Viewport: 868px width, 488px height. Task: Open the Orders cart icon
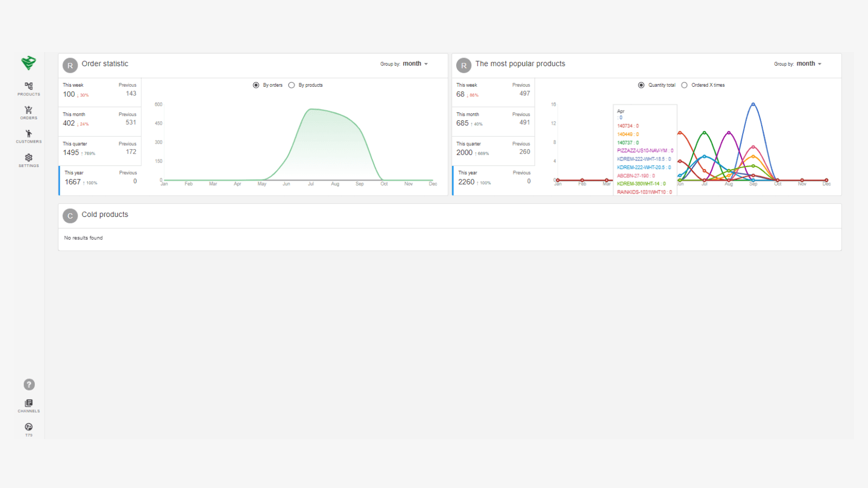click(x=29, y=111)
